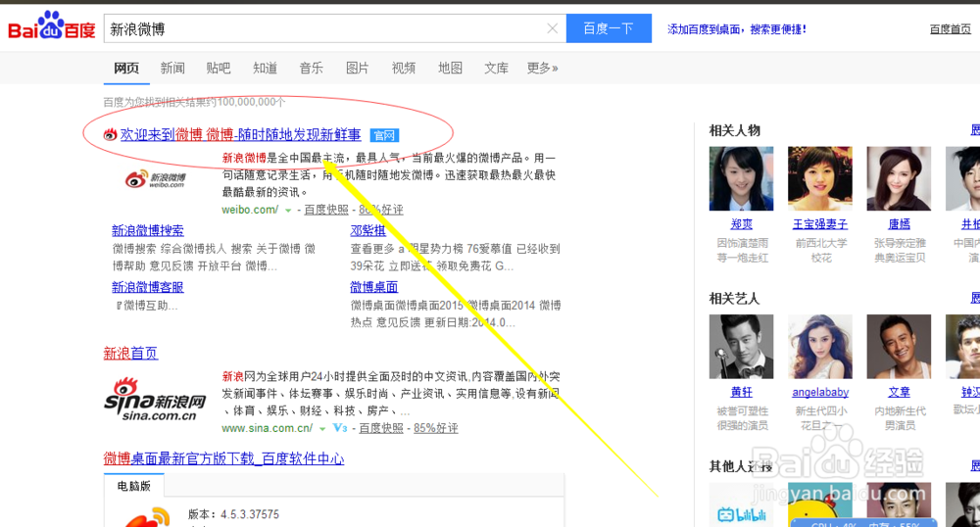Viewport: 980px width, 527px height.
Task: Click the 官网 badge
Action: (384, 135)
